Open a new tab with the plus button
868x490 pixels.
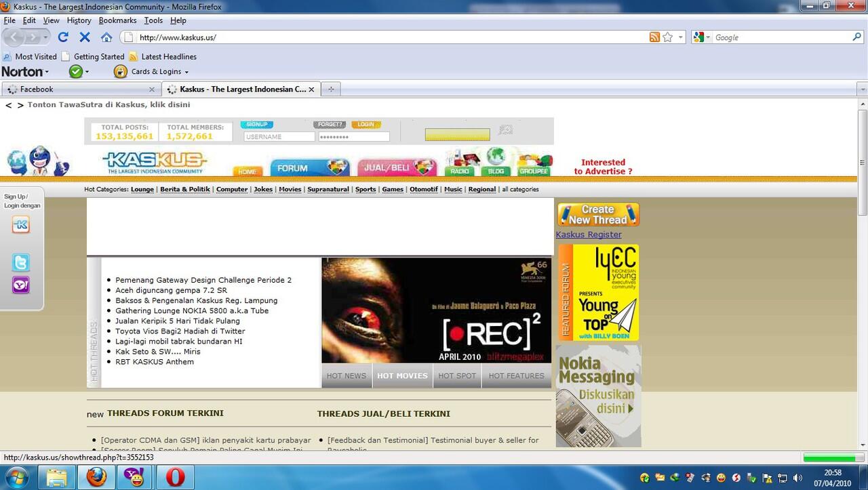[x=331, y=89]
